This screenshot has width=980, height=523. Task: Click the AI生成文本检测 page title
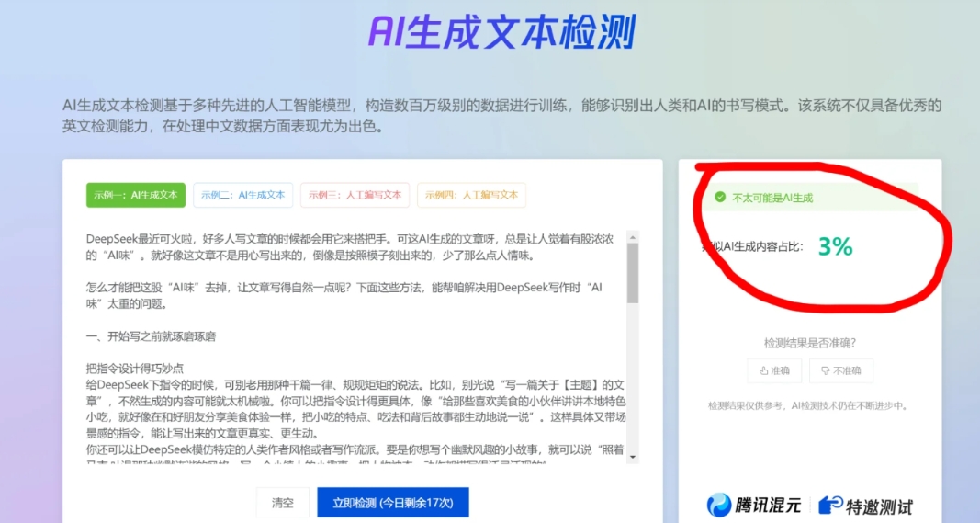click(501, 31)
